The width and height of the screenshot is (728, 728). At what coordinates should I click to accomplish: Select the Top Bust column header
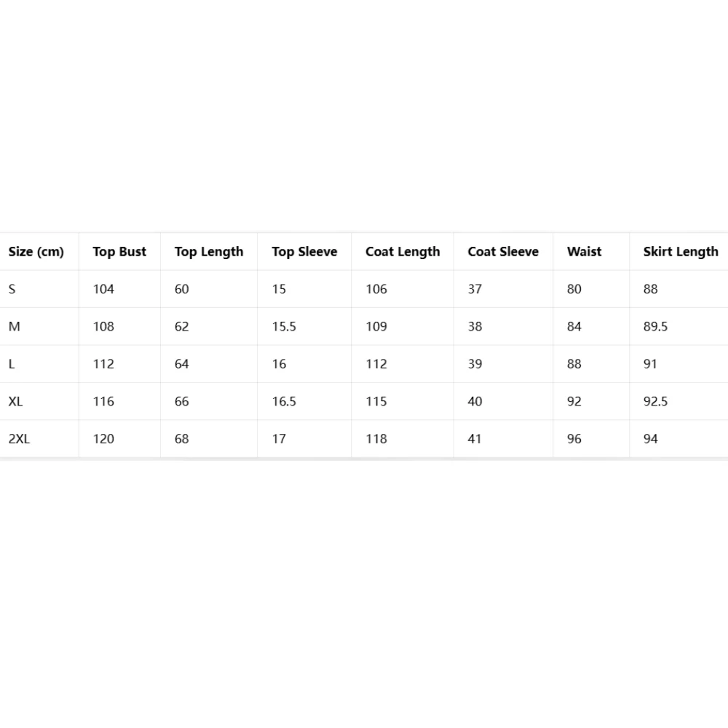(x=119, y=252)
